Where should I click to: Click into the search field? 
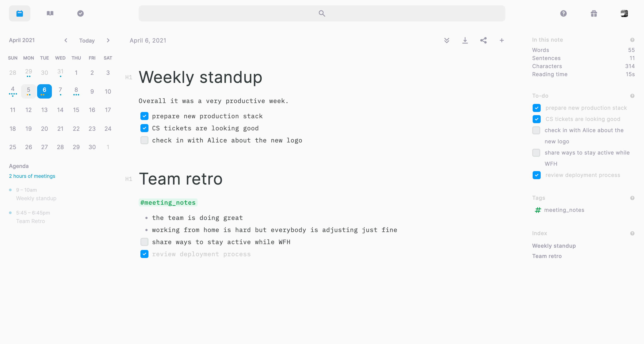coord(322,13)
